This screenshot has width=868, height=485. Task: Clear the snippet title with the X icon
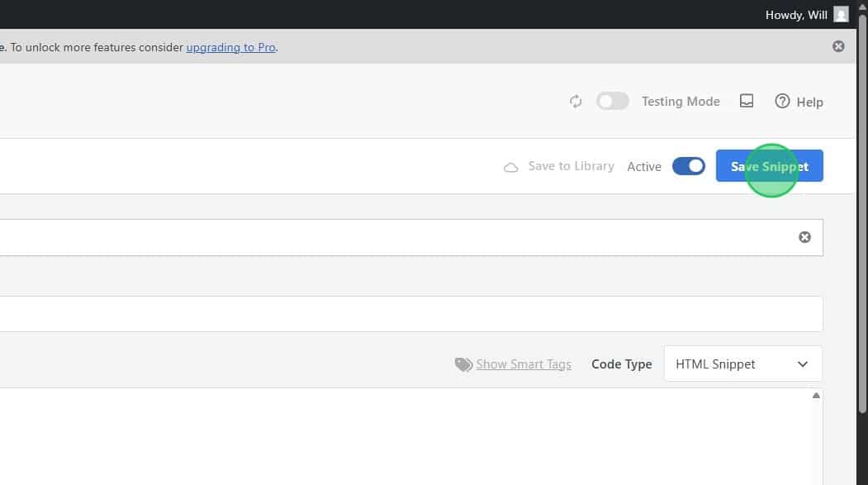(804, 237)
